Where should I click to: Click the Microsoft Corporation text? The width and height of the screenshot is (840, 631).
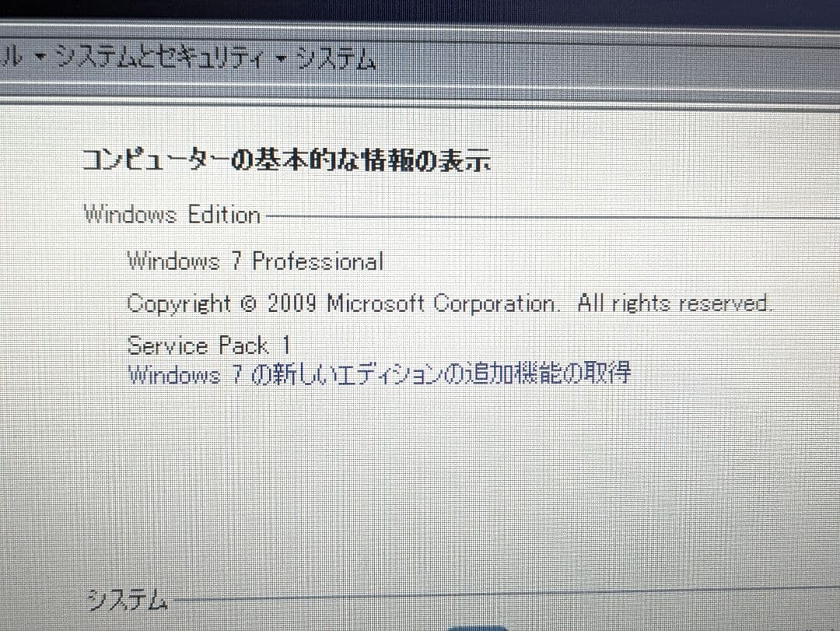(443, 303)
